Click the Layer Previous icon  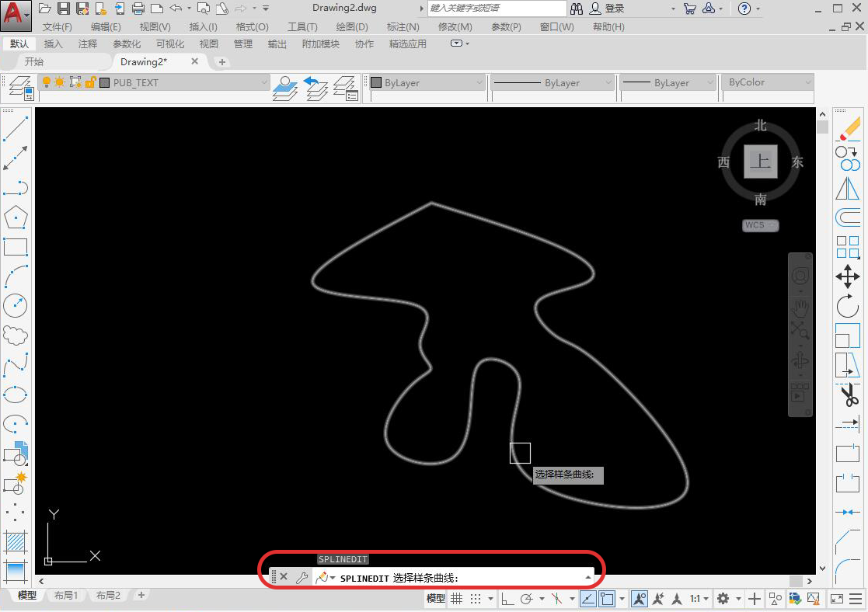[315, 88]
